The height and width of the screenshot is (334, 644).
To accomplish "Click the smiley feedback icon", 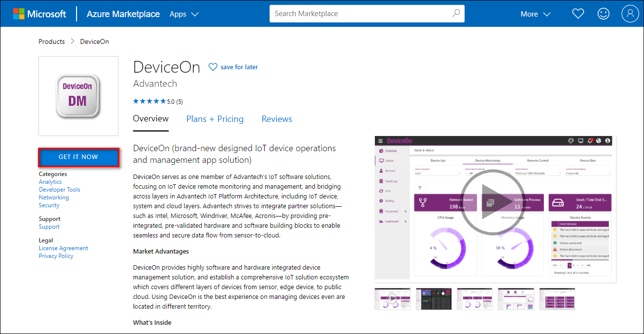I will click(604, 14).
